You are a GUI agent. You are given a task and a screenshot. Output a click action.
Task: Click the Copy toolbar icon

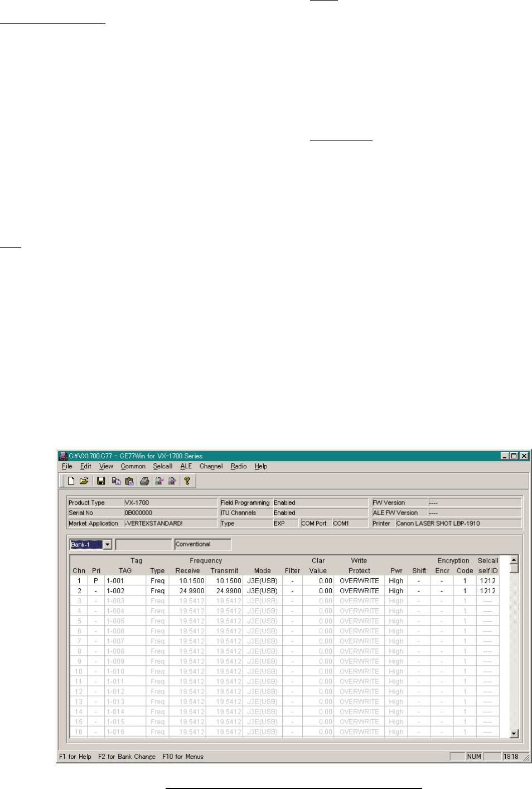(116, 481)
